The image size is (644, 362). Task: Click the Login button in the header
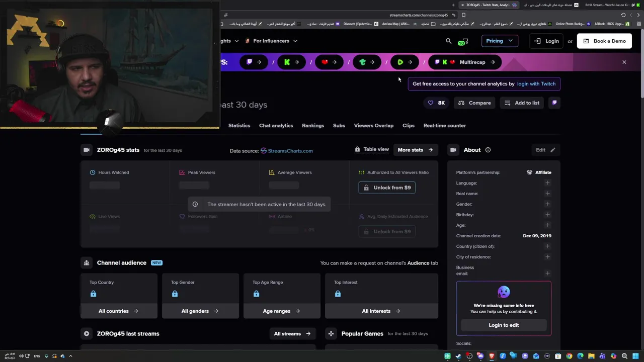[x=546, y=41]
